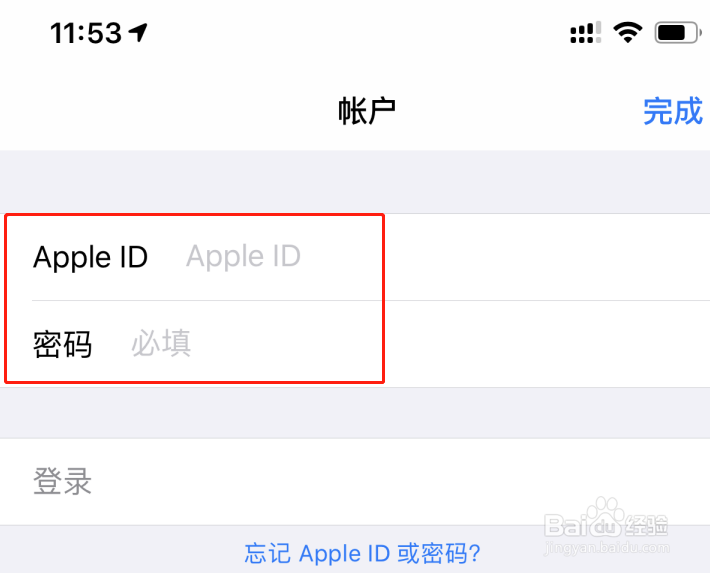The image size is (710, 573).
Task: Tap the Wi-Fi status icon
Action: coord(628,33)
